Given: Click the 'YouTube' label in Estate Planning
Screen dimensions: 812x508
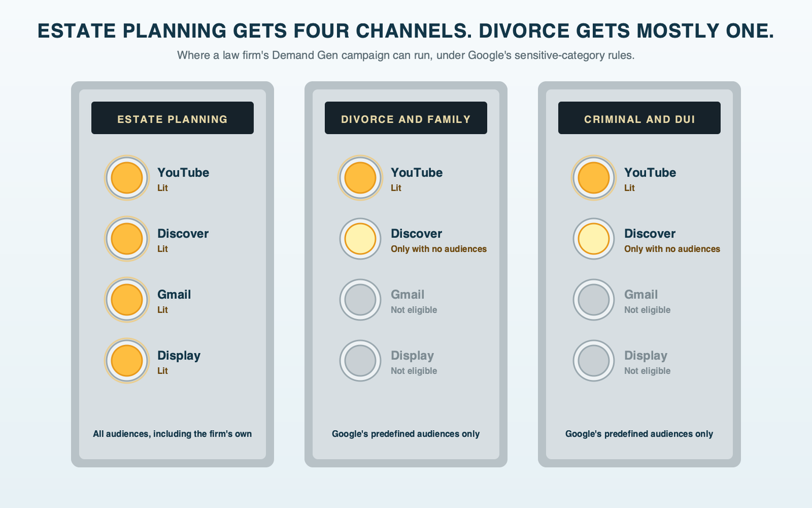Looking at the screenshot, I should pos(183,172).
